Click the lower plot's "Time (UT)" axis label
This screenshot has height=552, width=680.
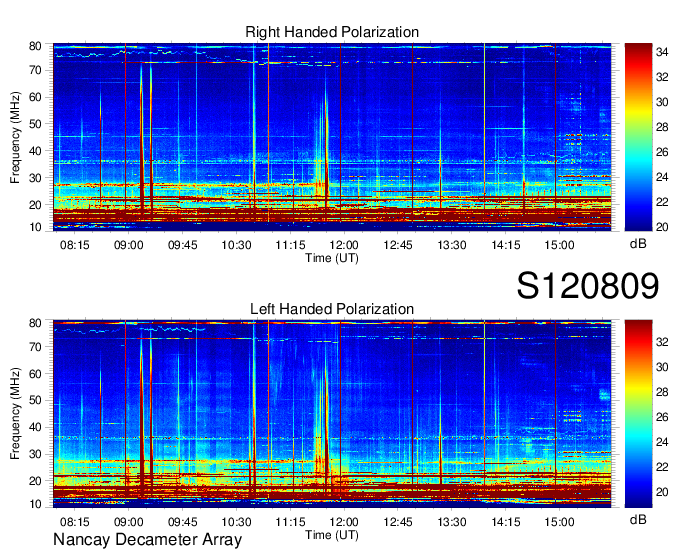[332, 535]
